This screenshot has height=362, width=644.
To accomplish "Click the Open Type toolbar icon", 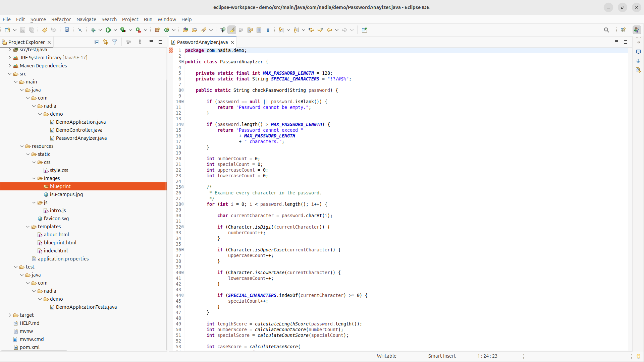I will pyautogui.click(x=185, y=30).
